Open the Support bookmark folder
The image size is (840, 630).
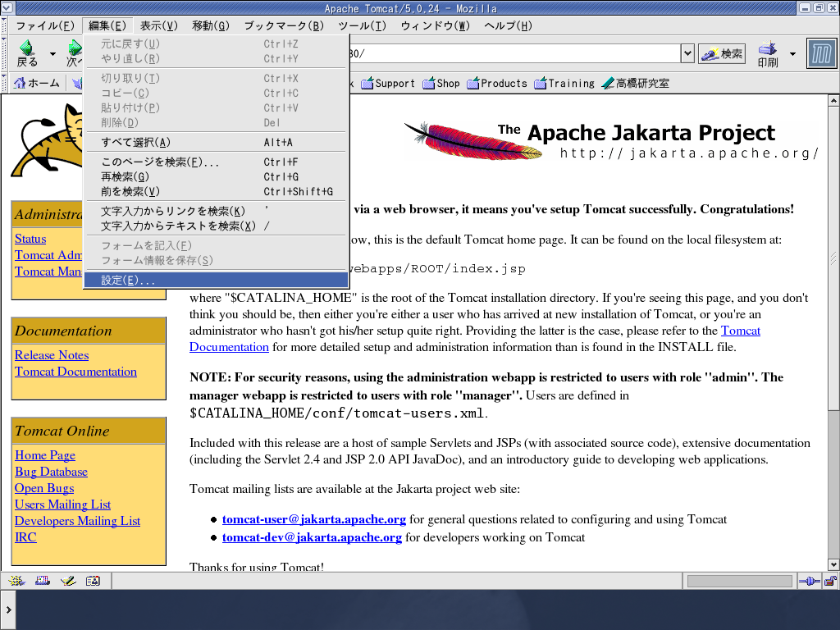point(388,83)
